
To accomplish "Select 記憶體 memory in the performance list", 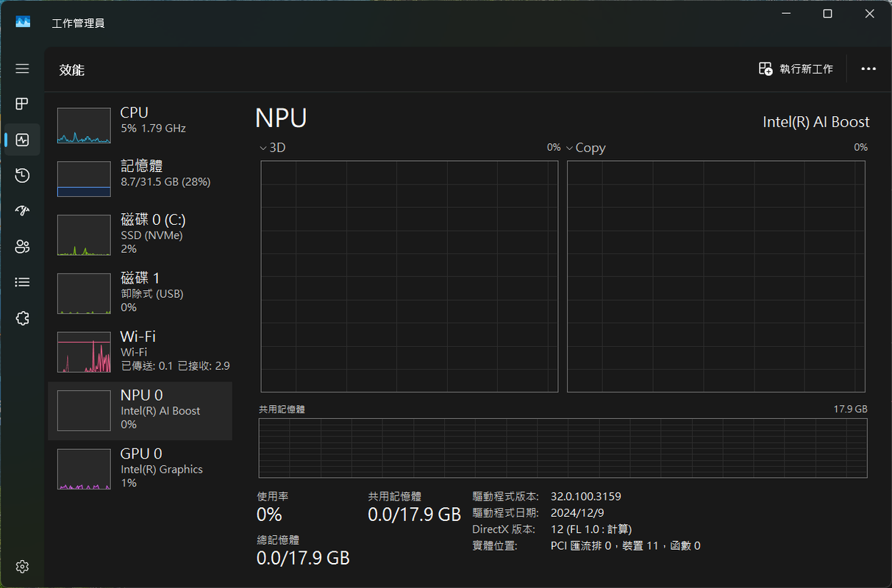I will [140, 179].
